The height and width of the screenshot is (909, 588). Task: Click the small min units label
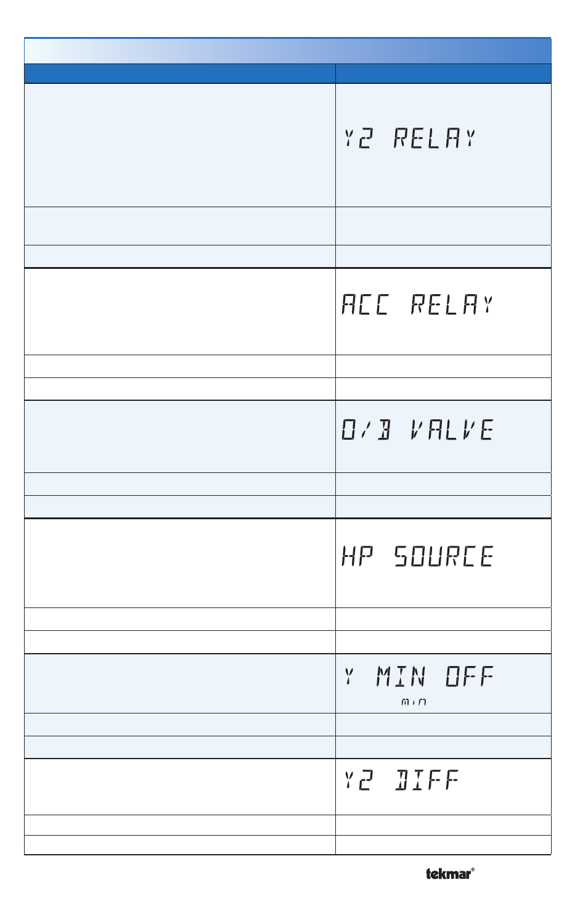(x=414, y=702)
